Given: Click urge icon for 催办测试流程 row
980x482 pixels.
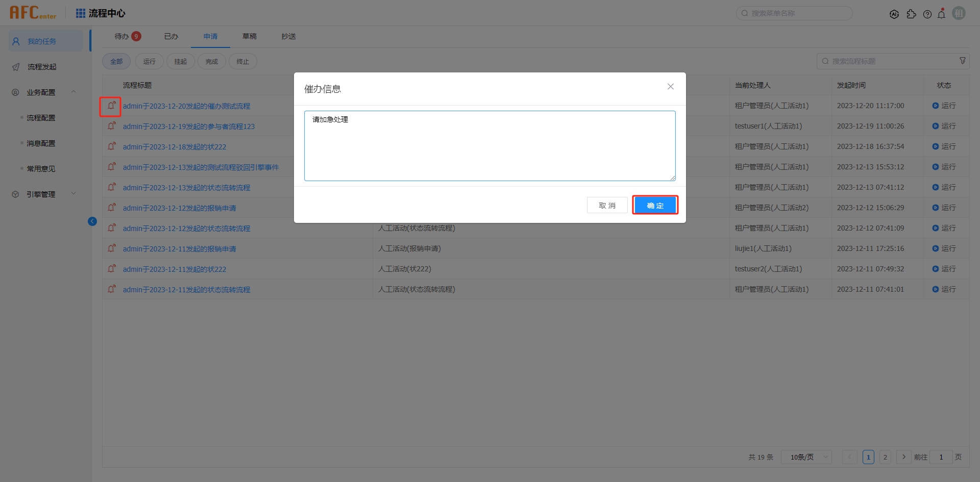Looking at the screenshot, I should coord(111,106).
